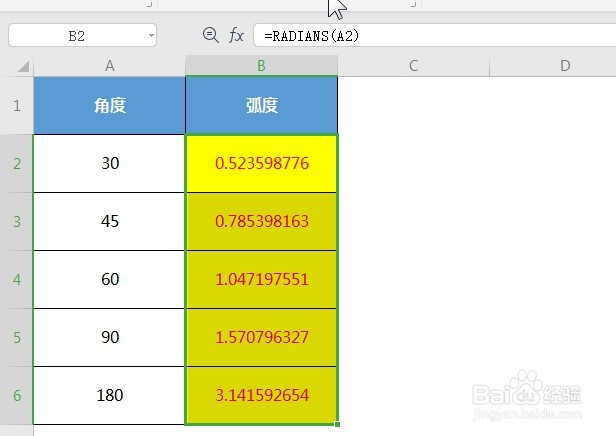The image size is (616, 436).
Task: Select row 4 header
Action: [x=16, y=280]
